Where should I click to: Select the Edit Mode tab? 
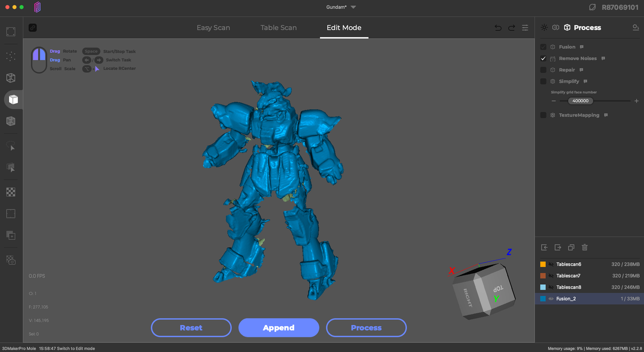(x=344, y=27)
